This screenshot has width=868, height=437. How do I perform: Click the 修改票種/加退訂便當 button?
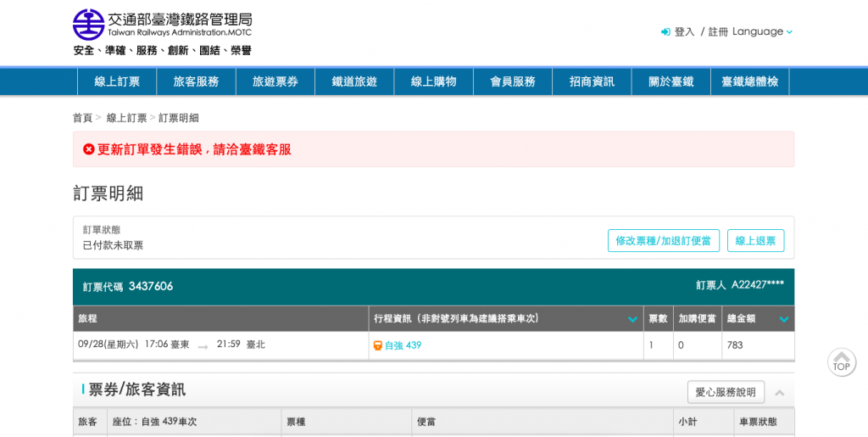(x=663, y=241)
